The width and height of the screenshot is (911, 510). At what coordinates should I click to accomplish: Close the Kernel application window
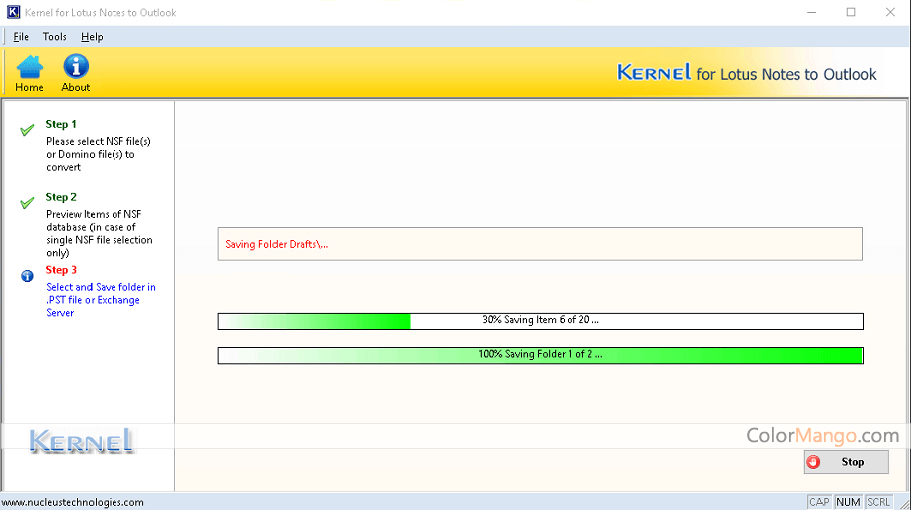click(890, 12)
